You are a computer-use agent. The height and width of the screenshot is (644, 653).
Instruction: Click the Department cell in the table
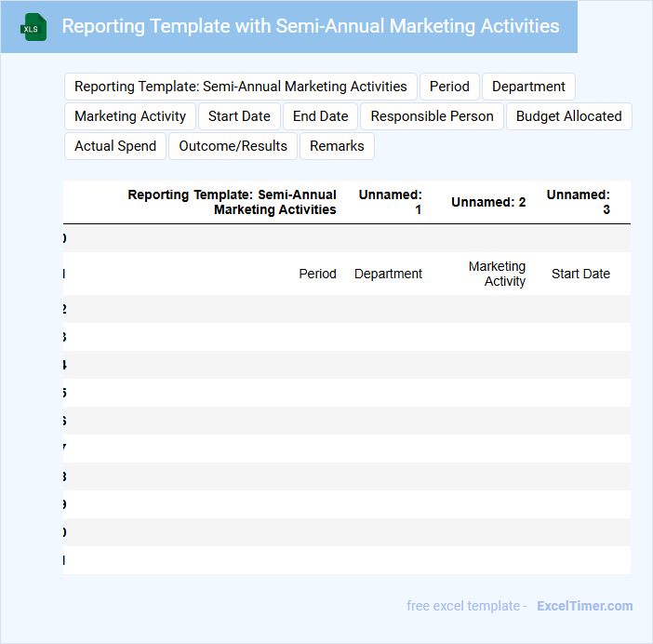388,274
